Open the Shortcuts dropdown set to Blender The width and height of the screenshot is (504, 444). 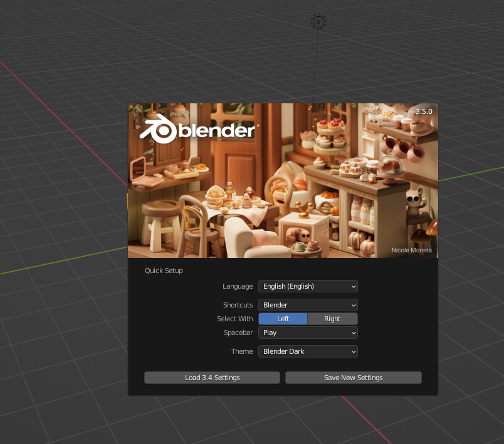(308, 305)
